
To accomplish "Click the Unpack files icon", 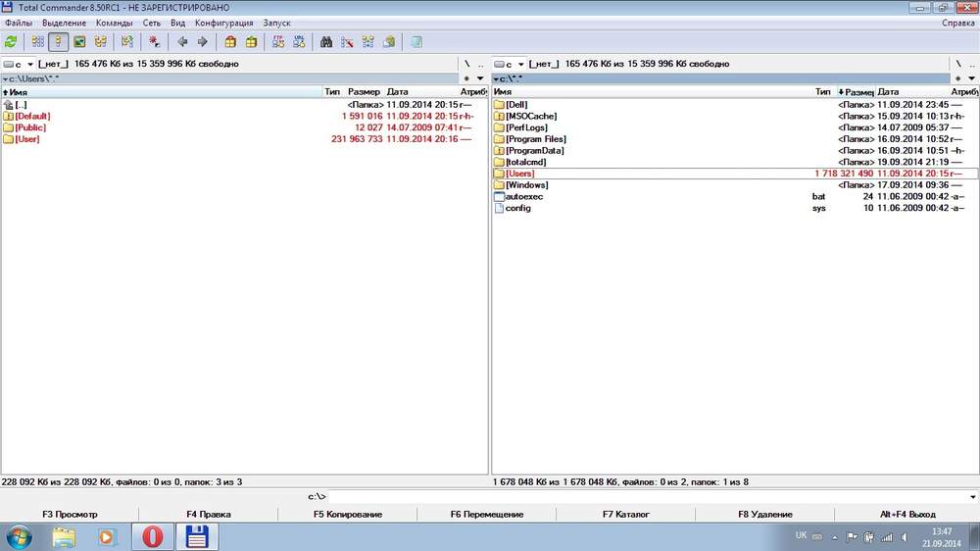I will [x=251, y=42].
